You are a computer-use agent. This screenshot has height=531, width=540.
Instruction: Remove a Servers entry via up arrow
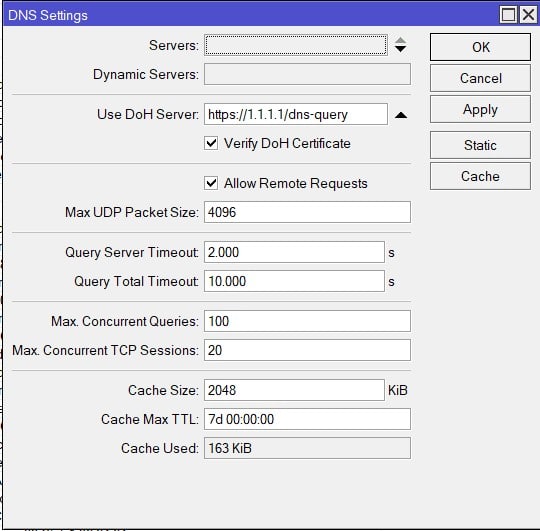pyautogui.click(x=400, y=40)
